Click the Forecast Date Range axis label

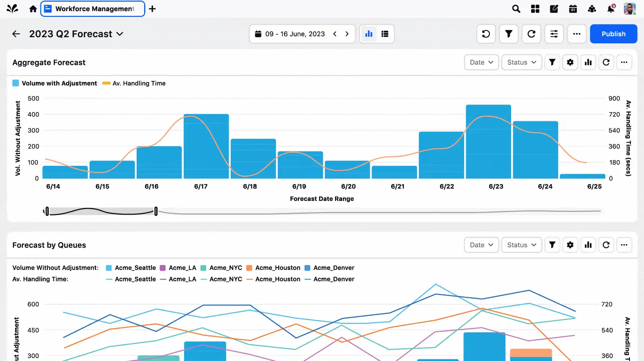pos(322,199)
